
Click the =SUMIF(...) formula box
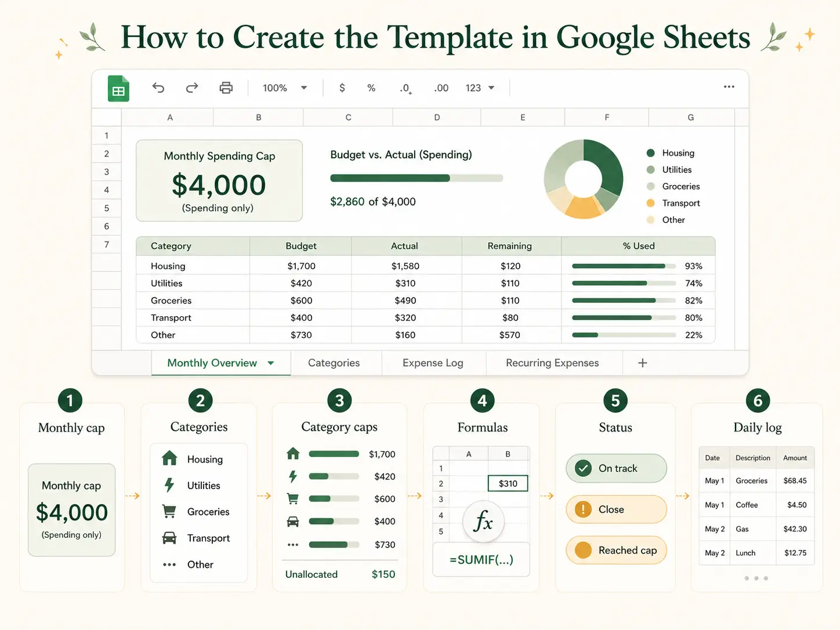point(481,560)
